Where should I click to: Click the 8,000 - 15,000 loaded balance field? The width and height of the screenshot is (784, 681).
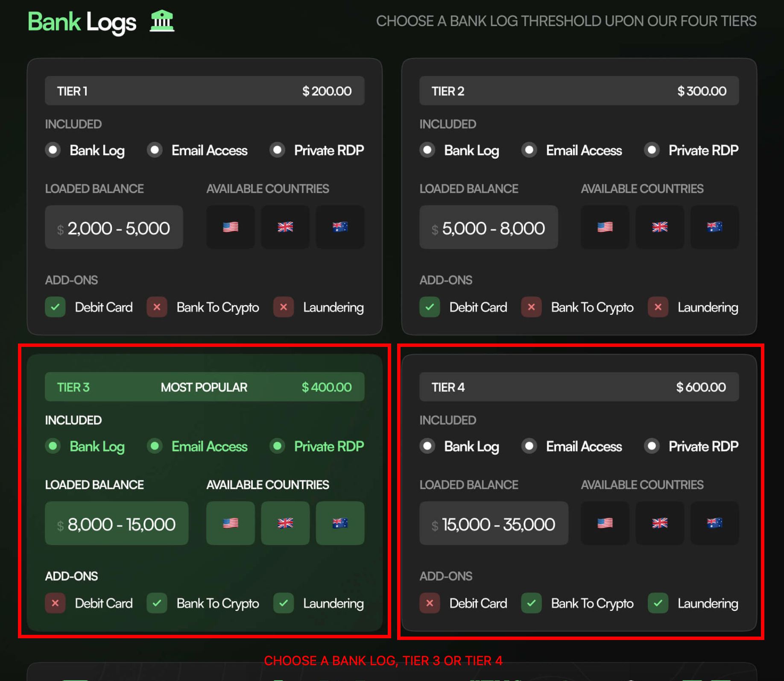pyautogui.click(x=117, y=523)
